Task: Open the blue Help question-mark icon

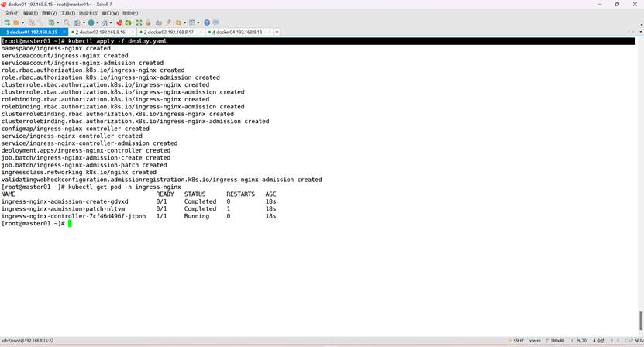Action: coord(207,22)
